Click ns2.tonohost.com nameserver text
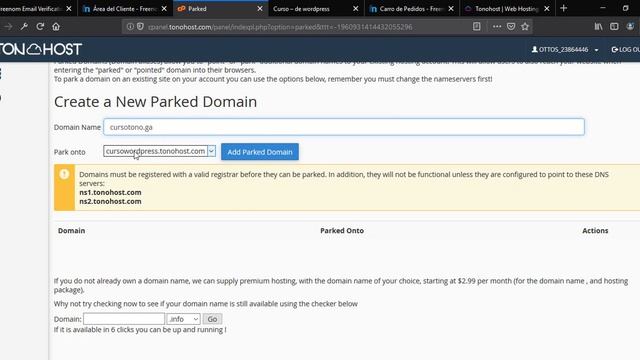The height and width of the screenshot is (360, 640). coord(110,201)
